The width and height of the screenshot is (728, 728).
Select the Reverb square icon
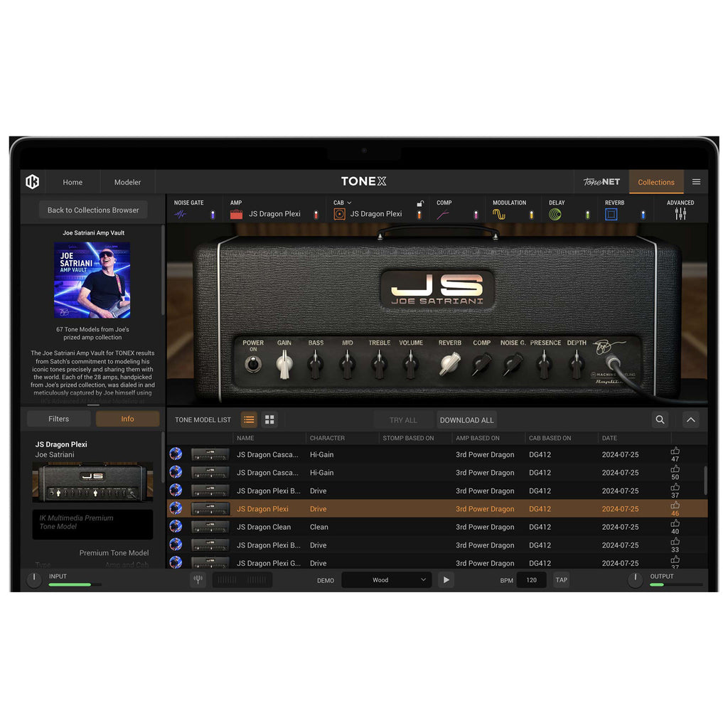pos(611,214)
